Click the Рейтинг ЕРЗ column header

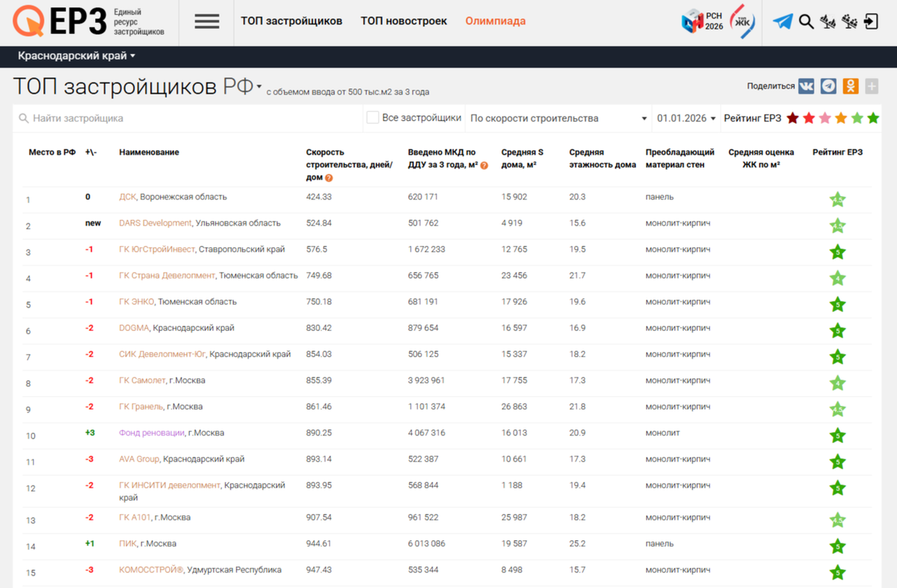pos(837,152)
